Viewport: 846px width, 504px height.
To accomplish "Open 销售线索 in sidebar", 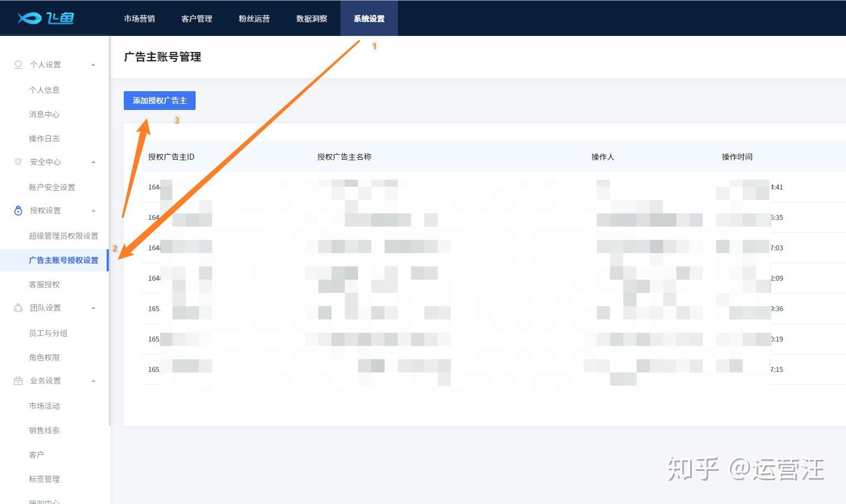I will point(44,431).
